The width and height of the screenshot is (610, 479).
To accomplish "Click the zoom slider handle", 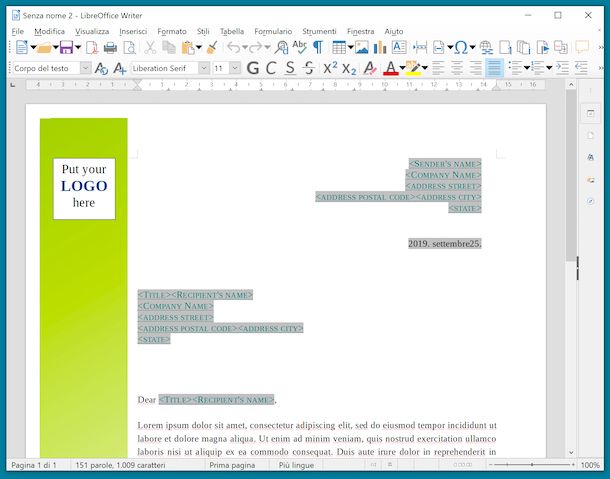I will point(532,465).
